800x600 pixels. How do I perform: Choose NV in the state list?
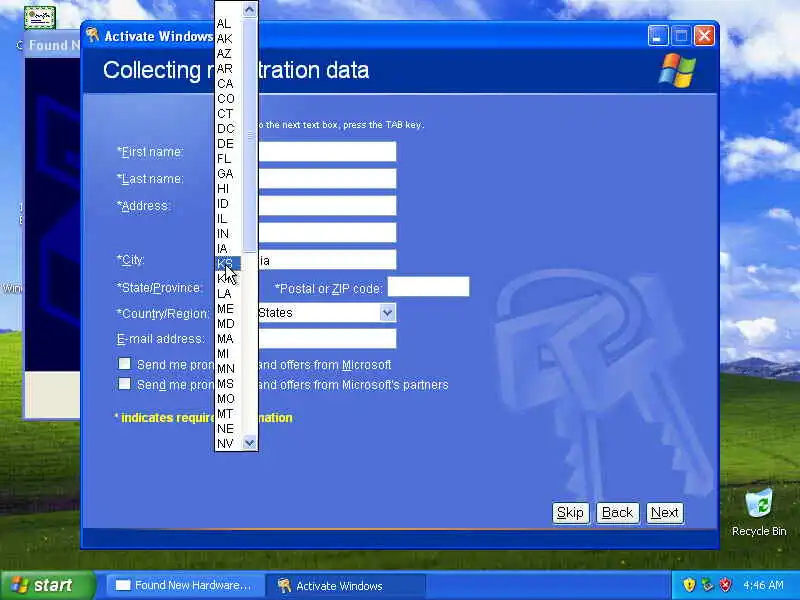click(228, 444)
